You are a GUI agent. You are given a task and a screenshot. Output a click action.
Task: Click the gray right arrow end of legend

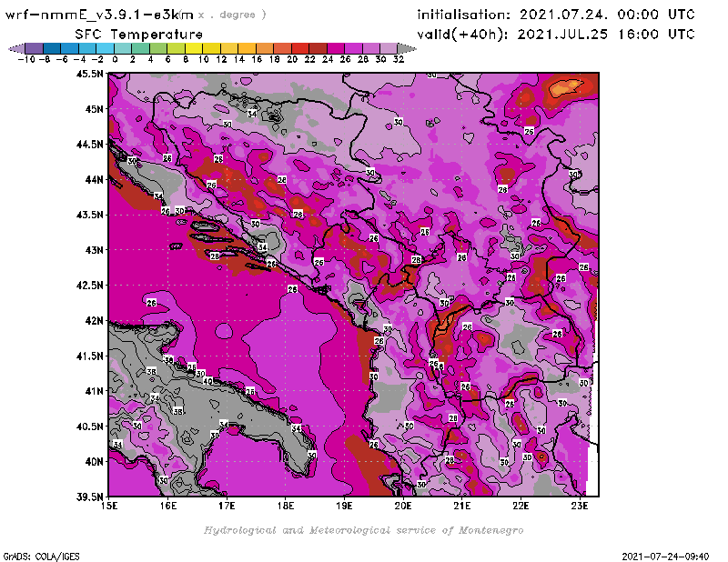pos(407,48)
